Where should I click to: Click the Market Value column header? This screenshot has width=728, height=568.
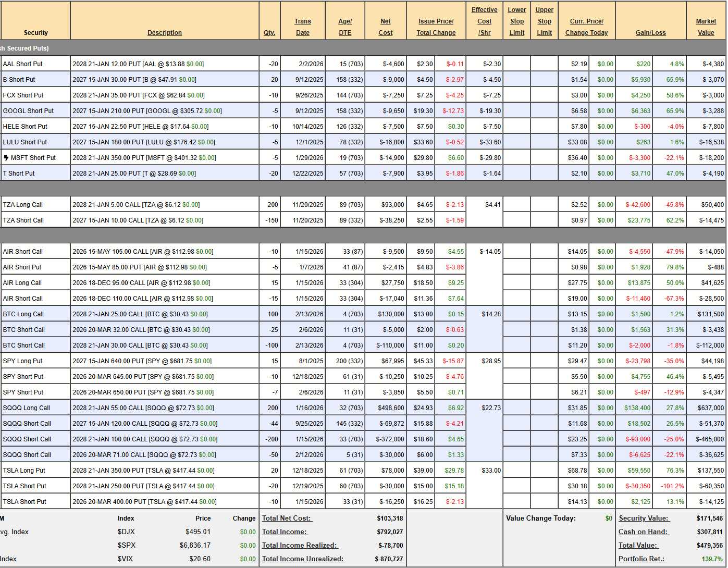(706, 27)
